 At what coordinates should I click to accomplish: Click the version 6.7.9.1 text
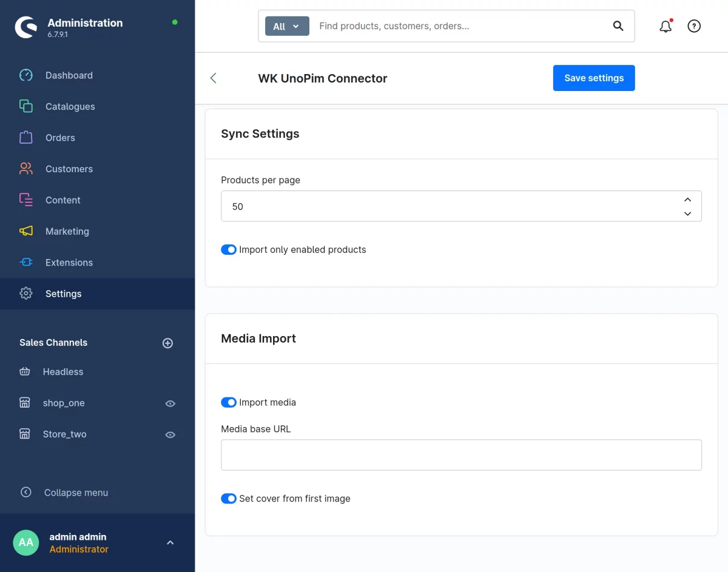click(x=58, y=35)
